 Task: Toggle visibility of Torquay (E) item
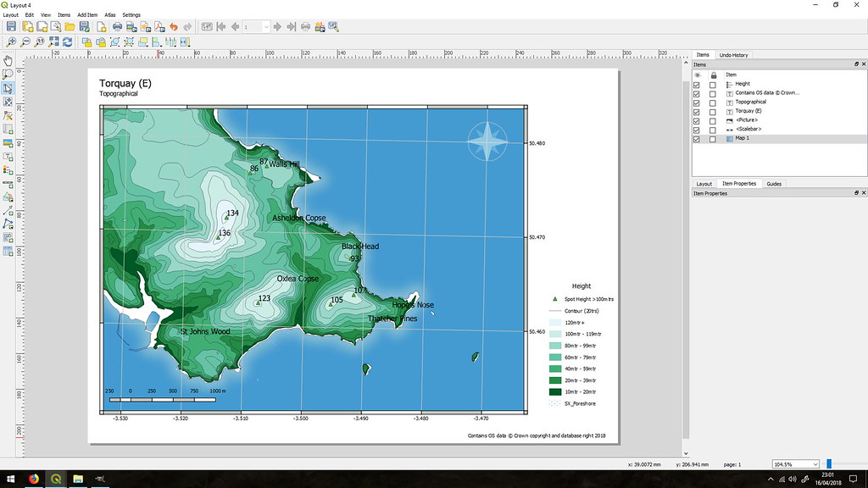coord(697,113)
